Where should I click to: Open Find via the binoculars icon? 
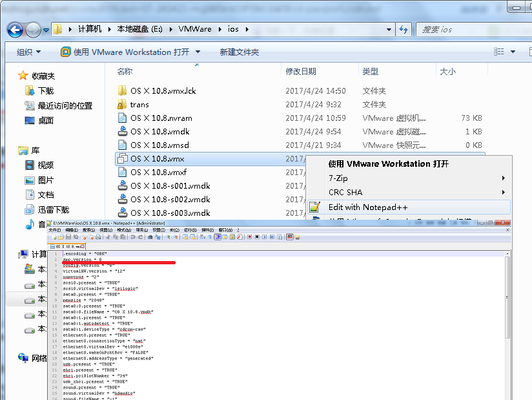tap(150, 237)
